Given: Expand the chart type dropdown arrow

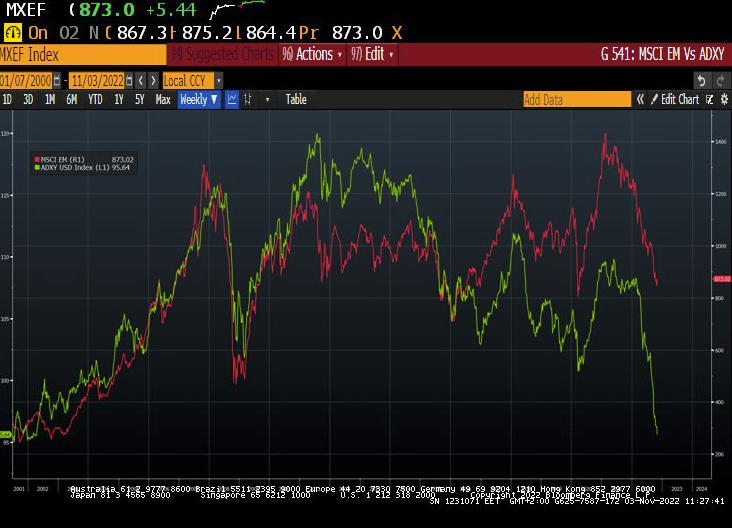Looking at the screenshot, I should click(x=267, y=99).
